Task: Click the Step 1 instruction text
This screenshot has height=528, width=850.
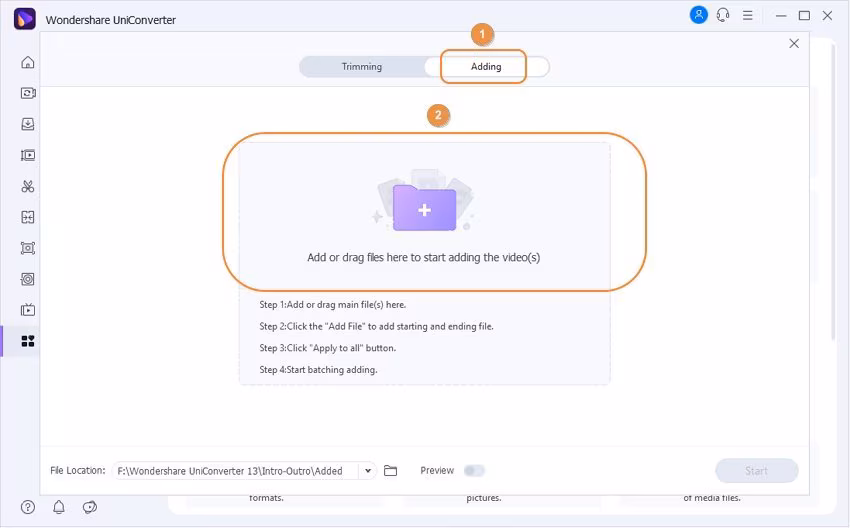Action: point(332,305)
